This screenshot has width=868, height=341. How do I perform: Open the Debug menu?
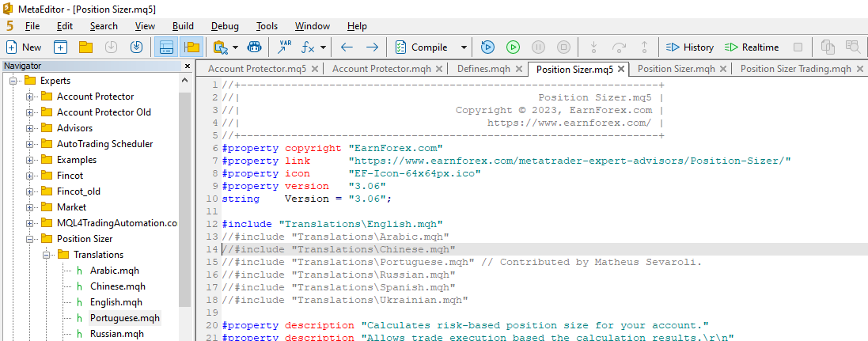[225, 26]
